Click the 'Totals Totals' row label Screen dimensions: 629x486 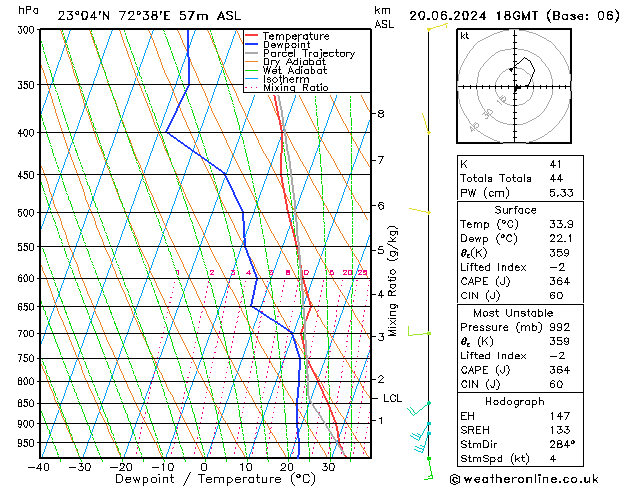tap(495, 178)
